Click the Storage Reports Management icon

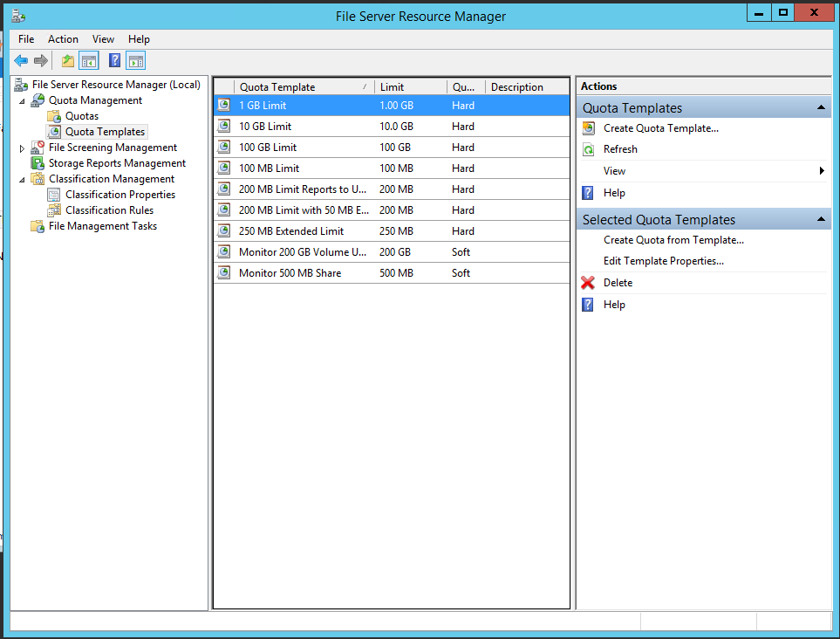coord(38,163)
